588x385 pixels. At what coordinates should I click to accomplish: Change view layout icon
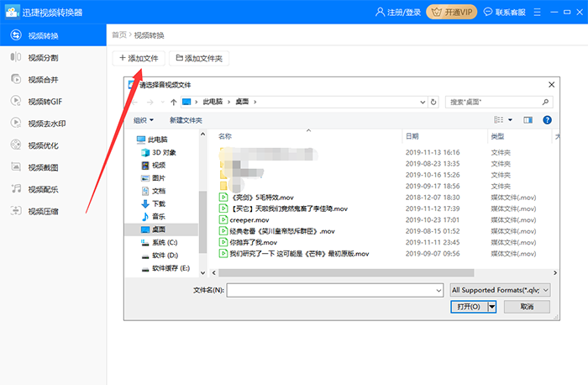pyautogui.click(x=499, y=119)
